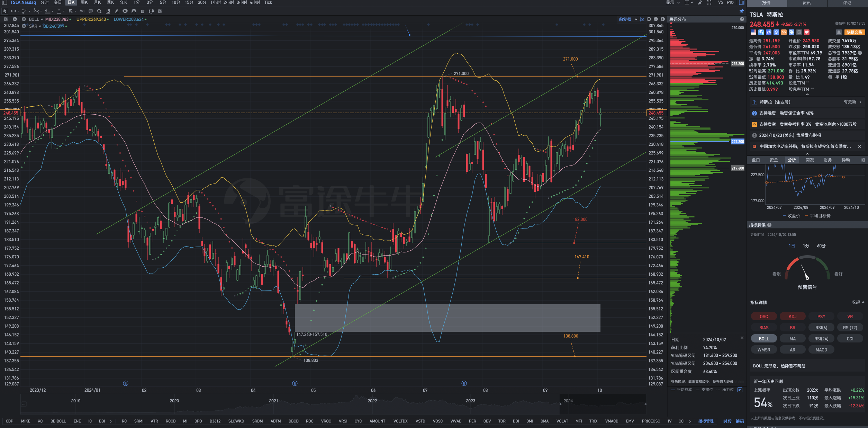The image size is (868, 428).
Task: Set price alert with bell icon
Action: (x=839, y=32)
